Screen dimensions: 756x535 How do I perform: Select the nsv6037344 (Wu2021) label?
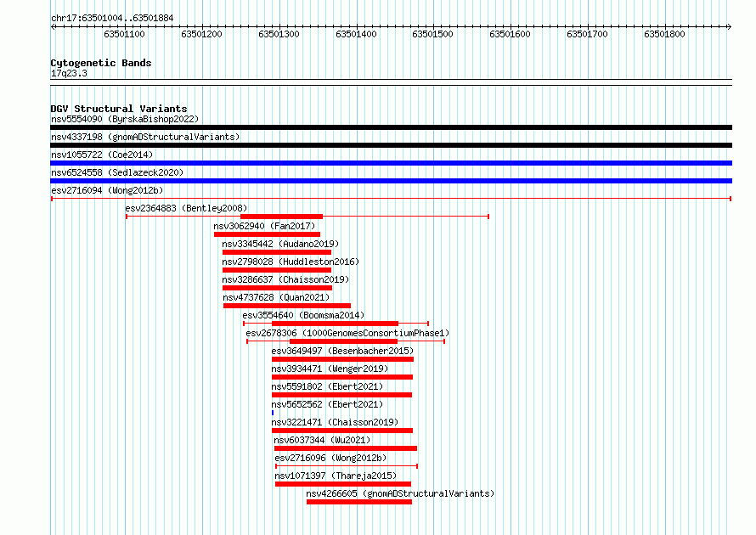(x=322, y=440)
